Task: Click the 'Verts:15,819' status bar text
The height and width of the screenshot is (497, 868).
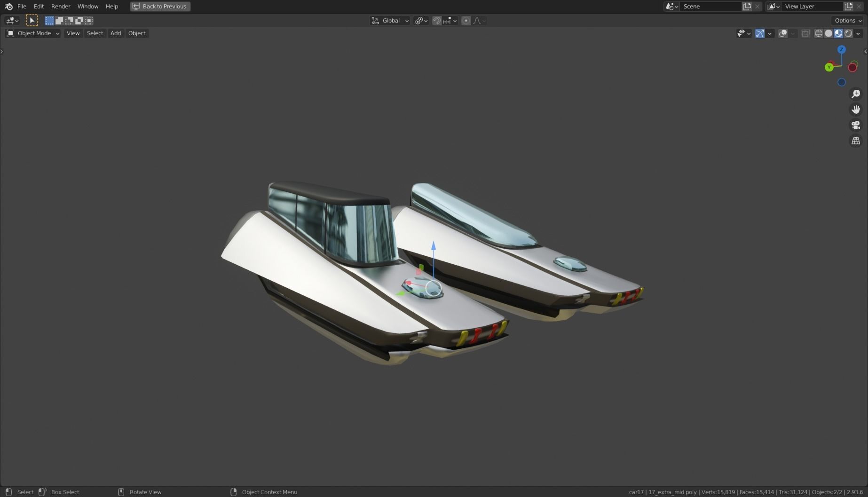Action: coord(718,492)
